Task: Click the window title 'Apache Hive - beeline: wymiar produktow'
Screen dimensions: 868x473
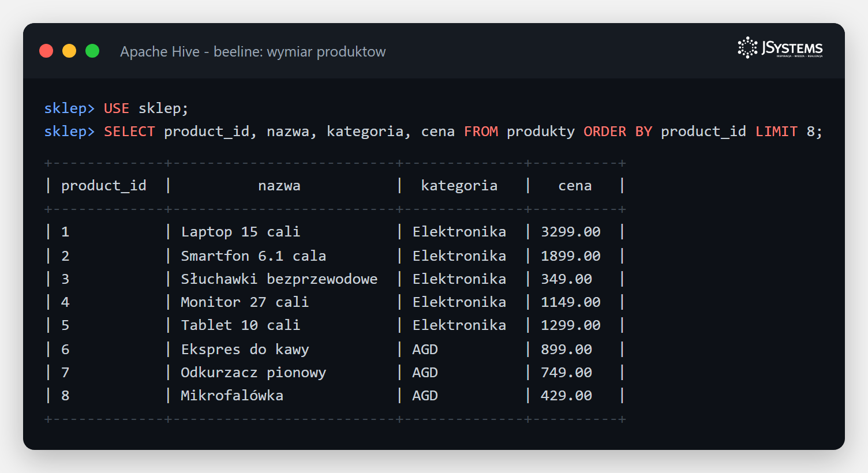Action: 253,51
